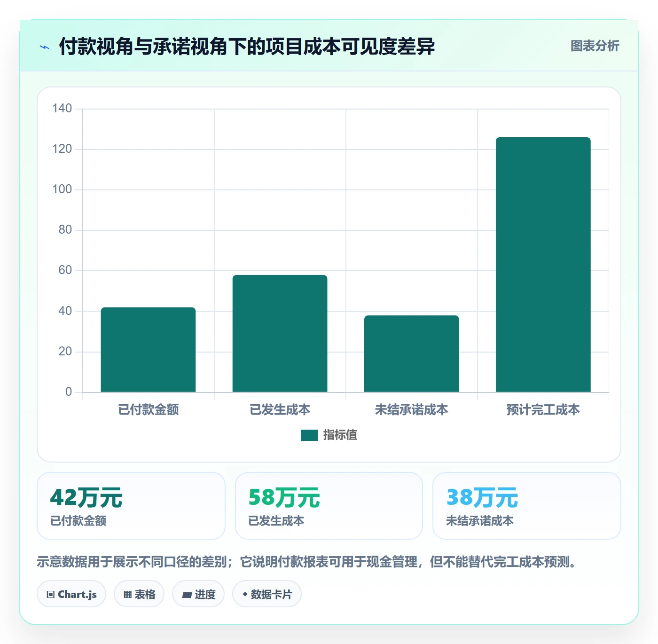Image resolution: width=658 pixels, height=644 pixels.
Task: Click the y-axis value 100
Action: point(62,189)
